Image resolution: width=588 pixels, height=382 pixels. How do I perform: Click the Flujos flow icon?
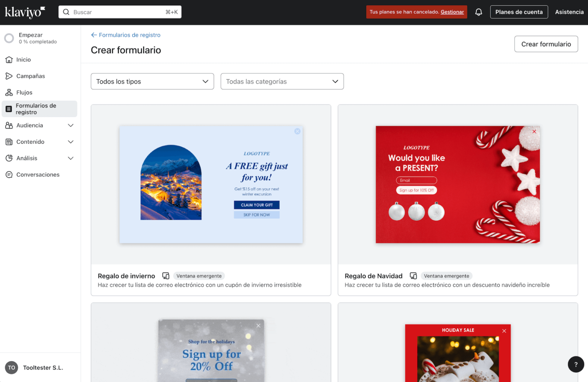[x=9, y=92]
